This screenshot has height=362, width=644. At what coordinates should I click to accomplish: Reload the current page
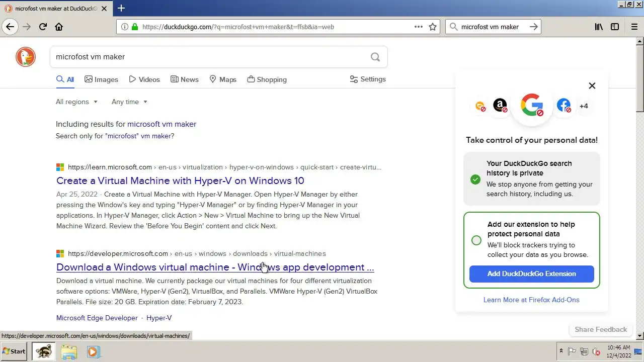(x=43, y=27)
